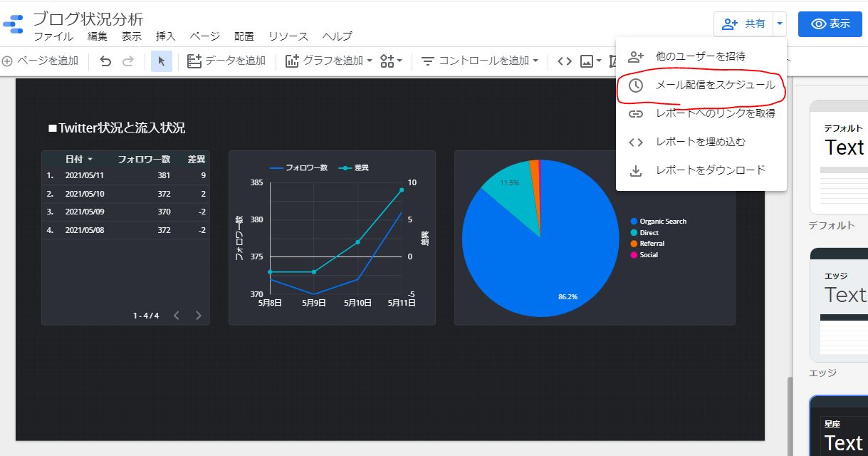Click the undo arrow icon

(x=105, y=61)
